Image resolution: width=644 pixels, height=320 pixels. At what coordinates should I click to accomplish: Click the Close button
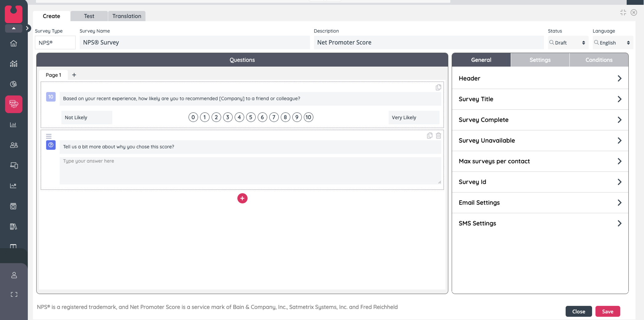[x=578, y=311]
